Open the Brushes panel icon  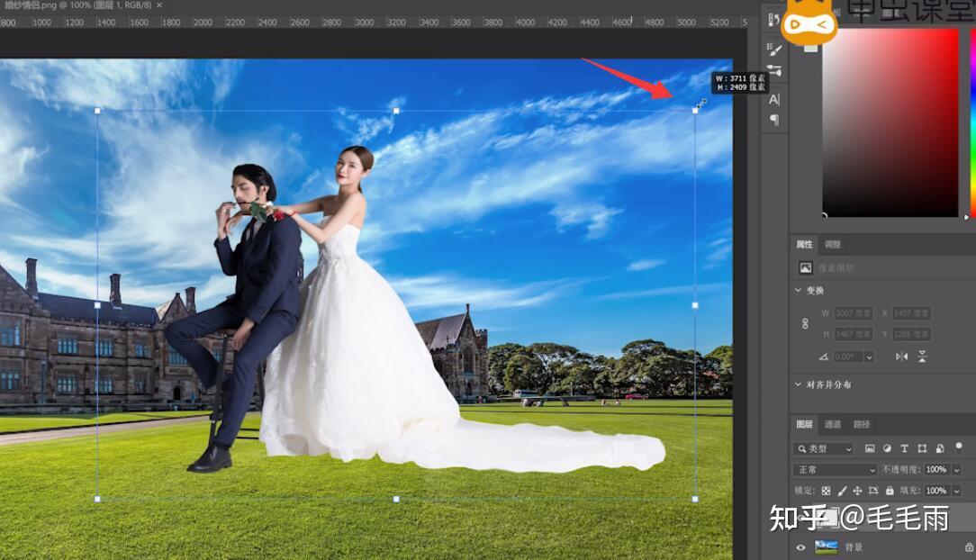pyautogui.click(x=773, y=70)
